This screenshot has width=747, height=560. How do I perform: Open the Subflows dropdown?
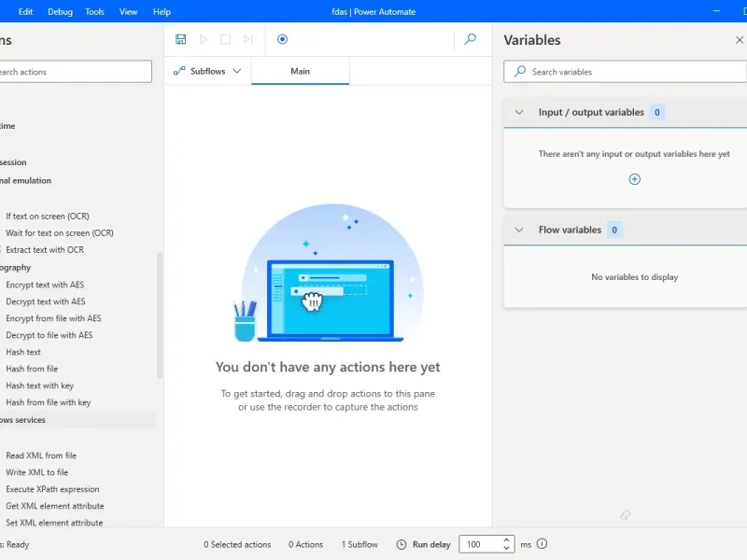tap(207, 71)
